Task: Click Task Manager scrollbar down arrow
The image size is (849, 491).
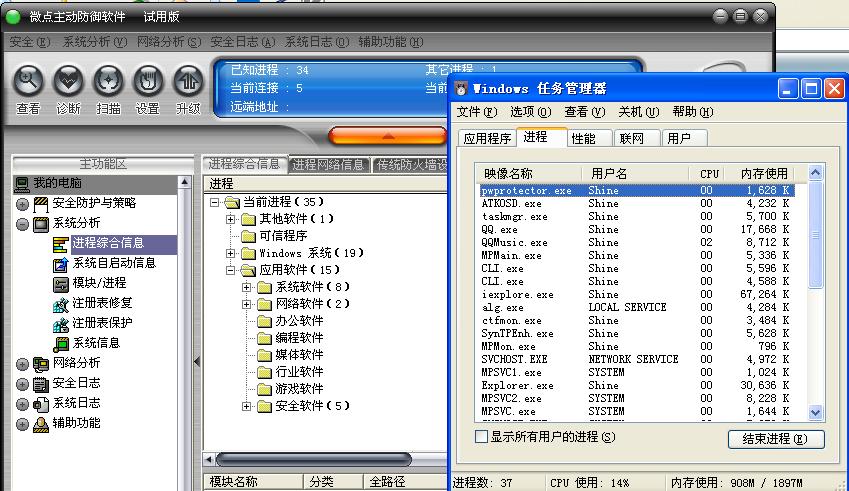Action: click(x=815, y=413)
